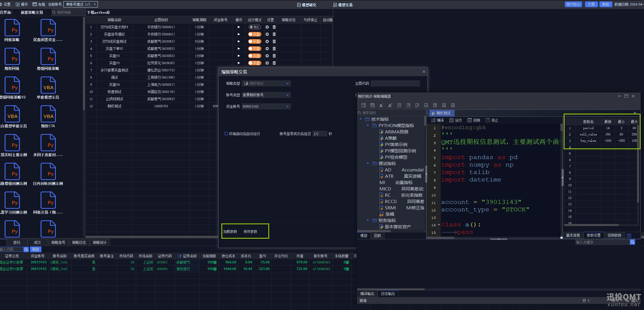
Task: Click the undo icon in strategy editor toolbar
Action: (399, 105)
